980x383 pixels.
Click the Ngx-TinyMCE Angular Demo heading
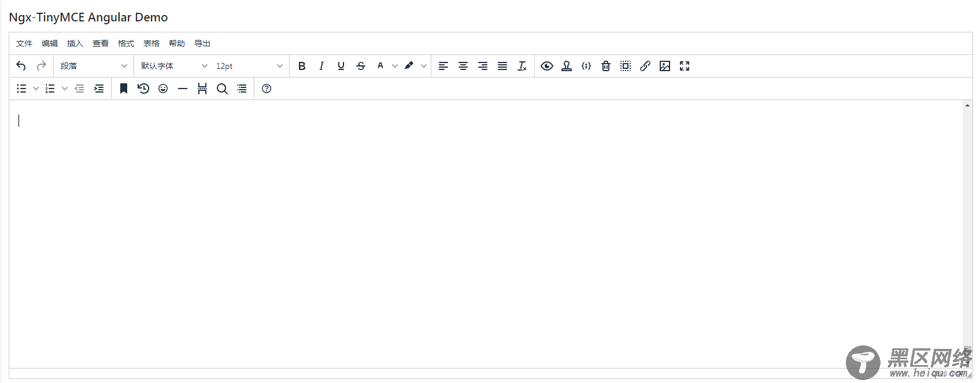coord(88,17)
